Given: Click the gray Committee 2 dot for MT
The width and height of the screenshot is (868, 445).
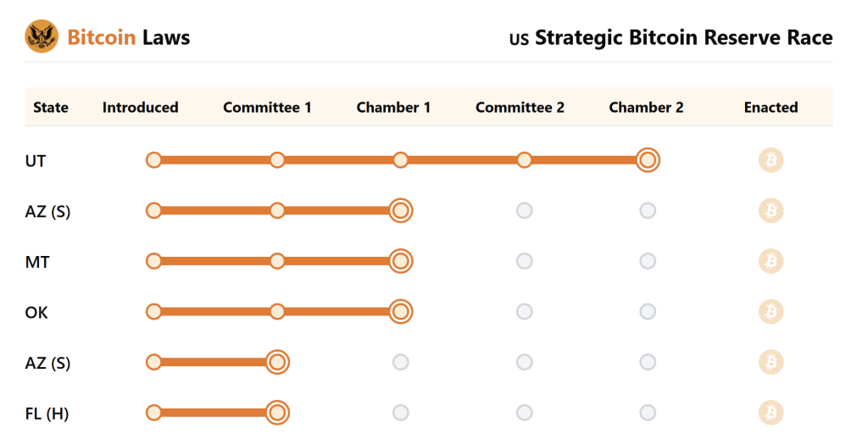Looking at the screenshot, I should pyautogui.click(x=525, y=261).
